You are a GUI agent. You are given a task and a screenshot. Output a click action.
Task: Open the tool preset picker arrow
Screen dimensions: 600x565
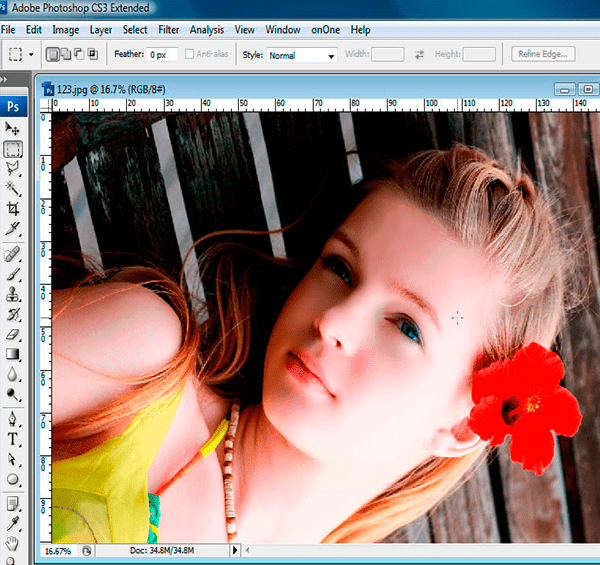click(x=31, y=54)
